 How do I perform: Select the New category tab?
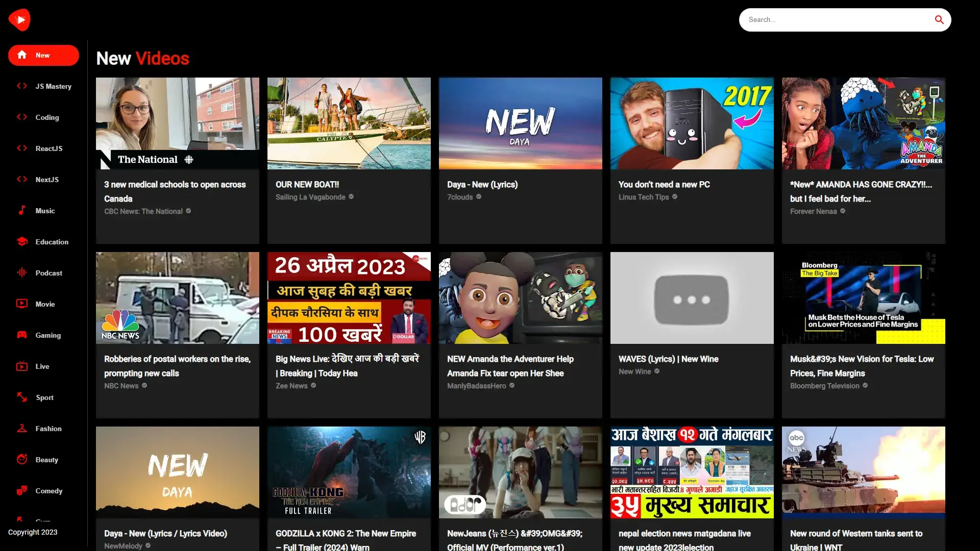click(x=43, y=55)
